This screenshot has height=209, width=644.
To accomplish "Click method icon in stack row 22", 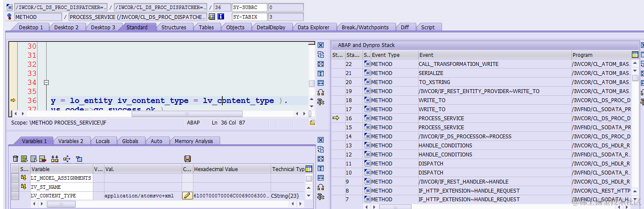I will (367, 64).
